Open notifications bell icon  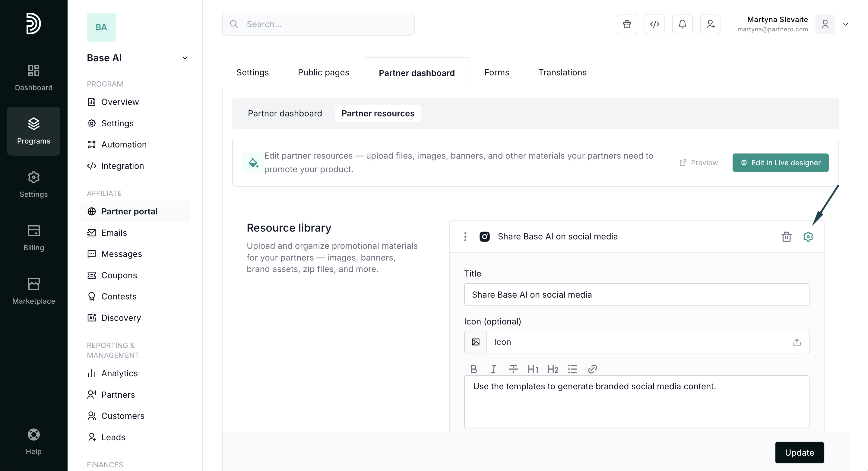[682, 24]
